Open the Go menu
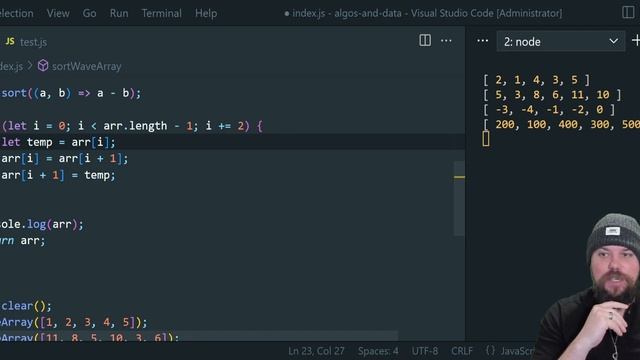This screenshot has height=360, width=640. click(x=89, y=13)
